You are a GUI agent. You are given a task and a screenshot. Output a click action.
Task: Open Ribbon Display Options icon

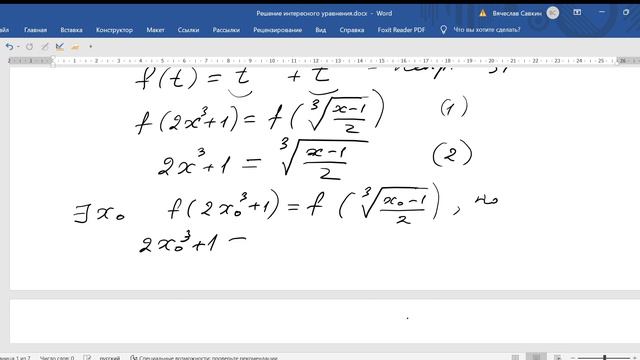tap(577, 12)
